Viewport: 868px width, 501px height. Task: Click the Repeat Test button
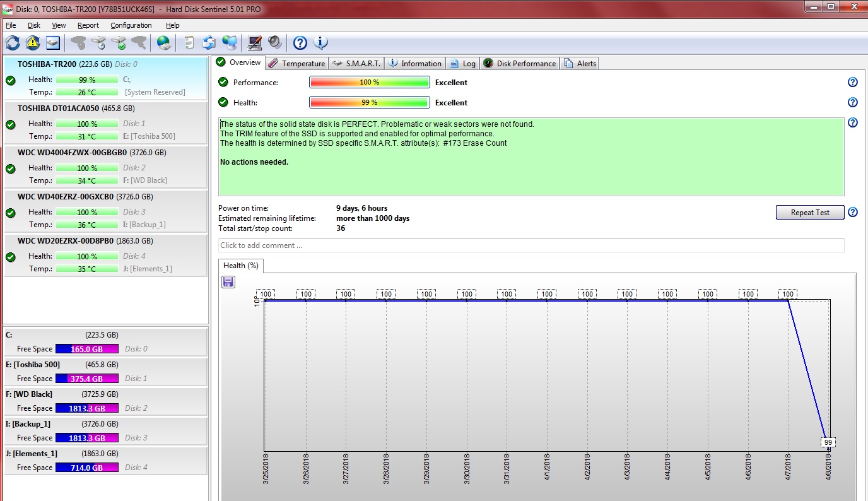(x=810, y=212)
